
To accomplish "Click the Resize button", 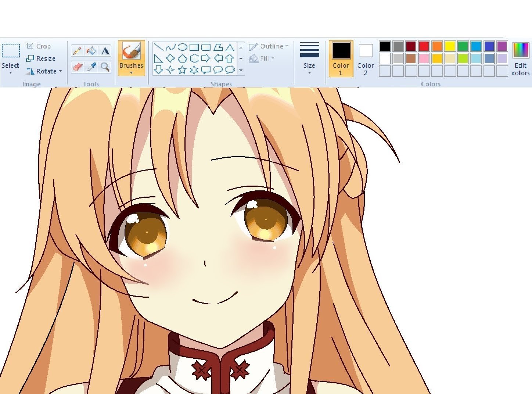I will 41,58.
